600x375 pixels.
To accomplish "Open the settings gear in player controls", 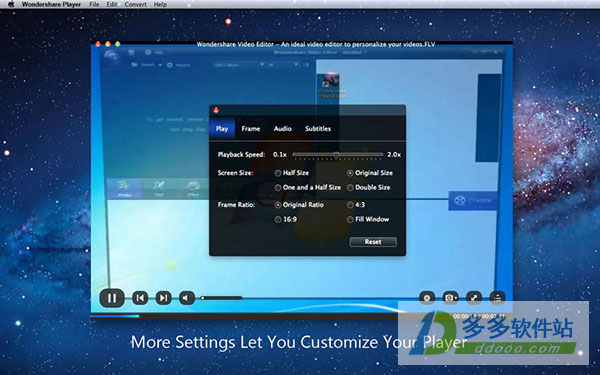I will point(427,298).
